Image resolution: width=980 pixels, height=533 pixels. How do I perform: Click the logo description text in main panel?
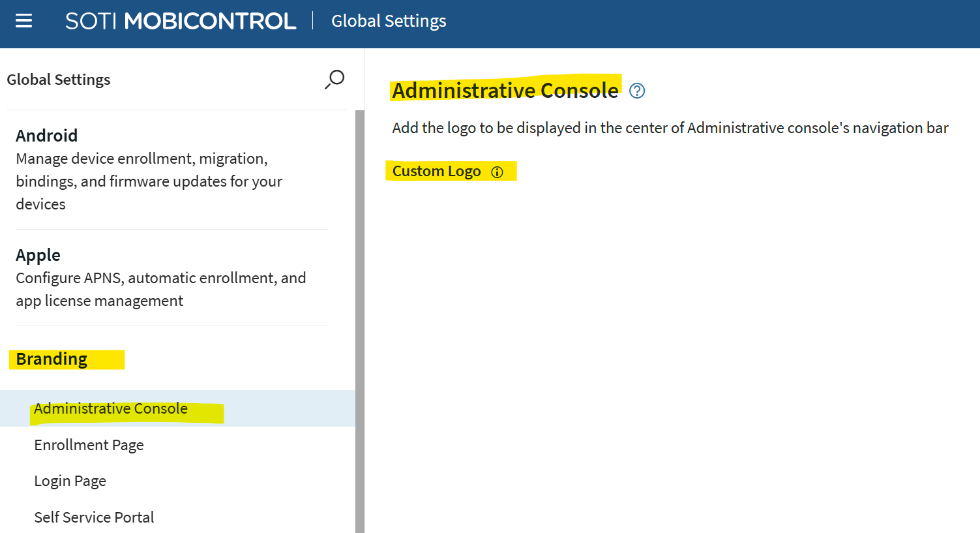click(x=670, y=128)
